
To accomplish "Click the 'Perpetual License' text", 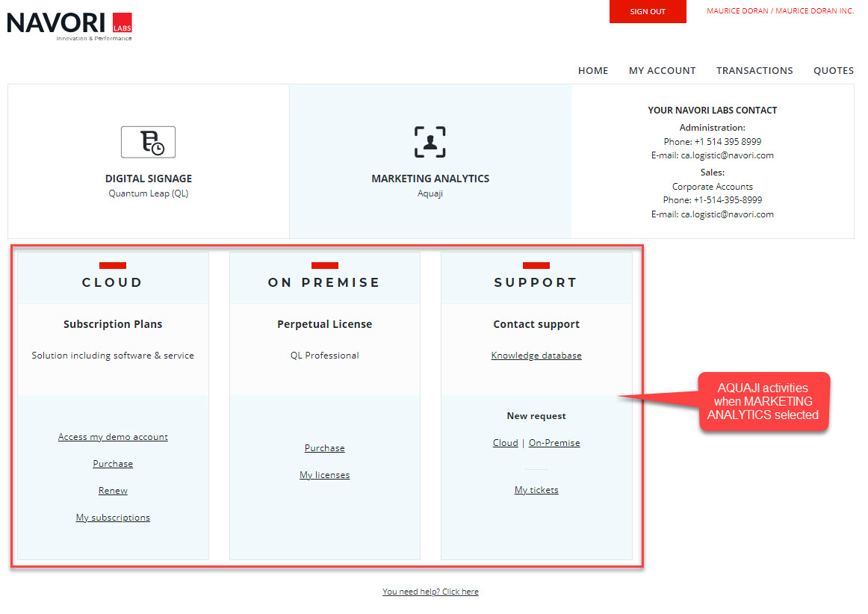I will coord(324,324).
